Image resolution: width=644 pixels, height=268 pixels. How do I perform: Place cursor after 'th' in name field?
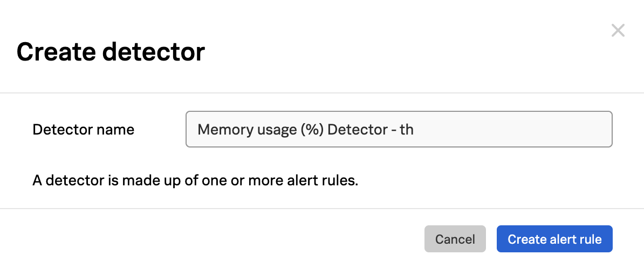(414, 130)
